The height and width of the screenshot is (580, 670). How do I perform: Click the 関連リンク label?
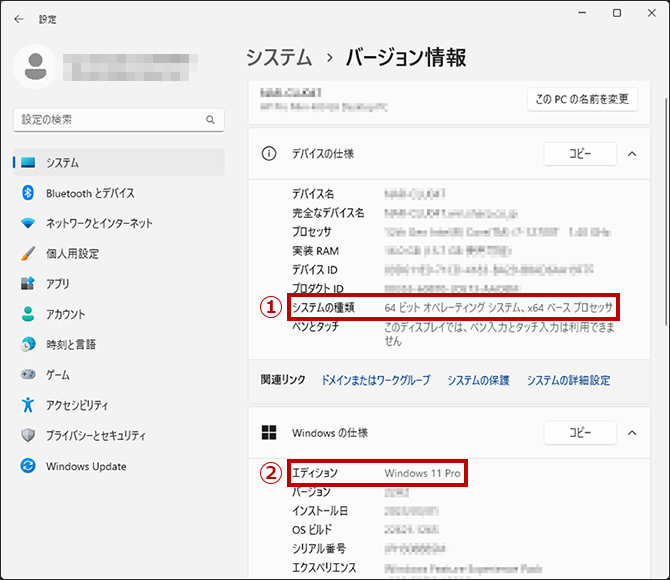pos(283,380)
